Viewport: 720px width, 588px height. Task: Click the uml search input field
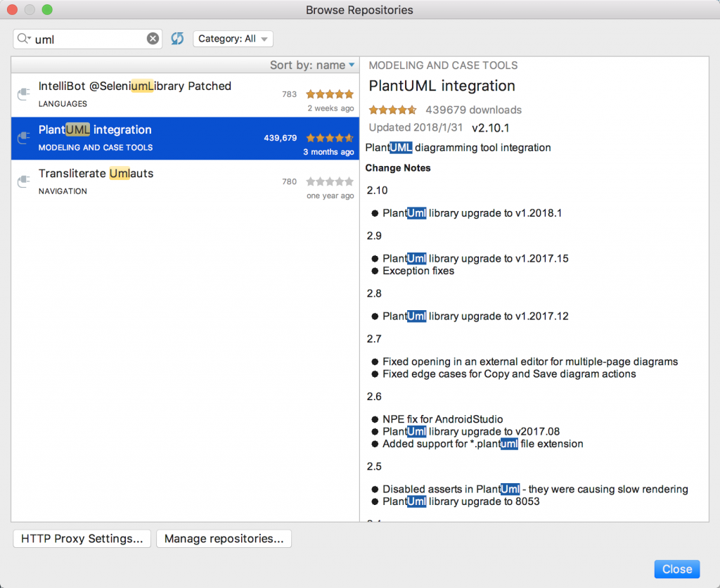pyautogui.click(x=87, y=39)
